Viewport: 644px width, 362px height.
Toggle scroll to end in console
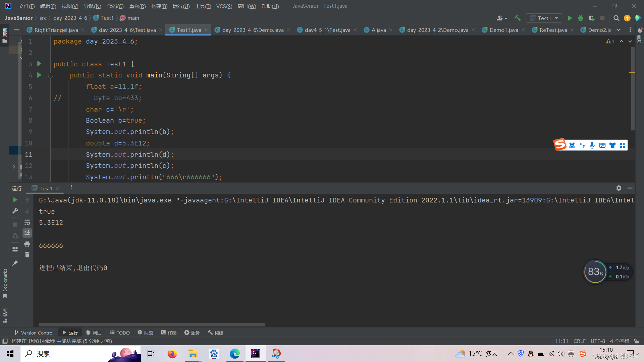(27, 233)
